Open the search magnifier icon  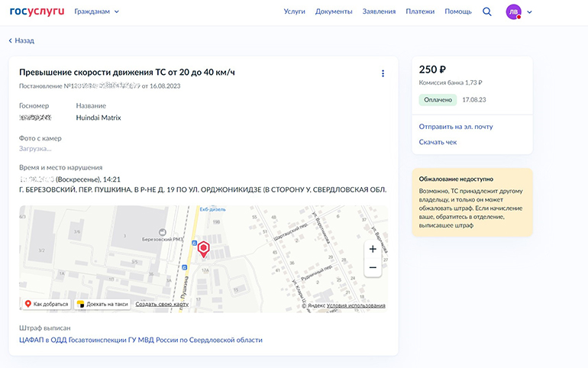click(x=487, y=12)
